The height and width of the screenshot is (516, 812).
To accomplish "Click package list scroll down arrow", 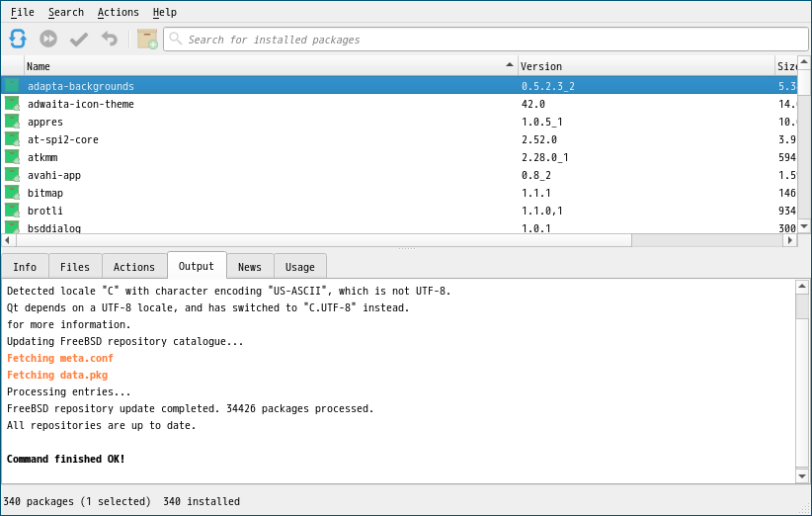I will click(x=804, y=226).
